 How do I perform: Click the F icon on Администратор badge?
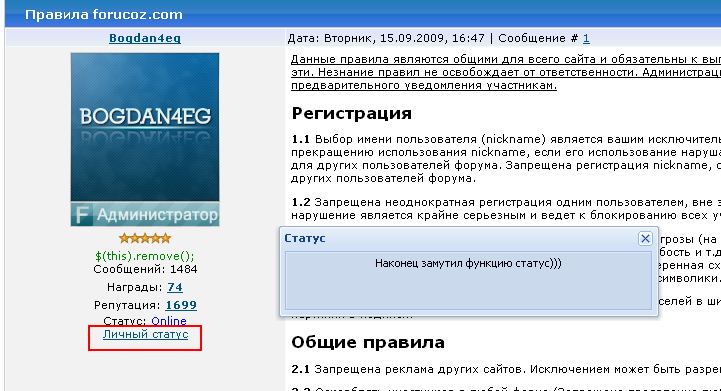pyautogui.click(x=82, y=215)
